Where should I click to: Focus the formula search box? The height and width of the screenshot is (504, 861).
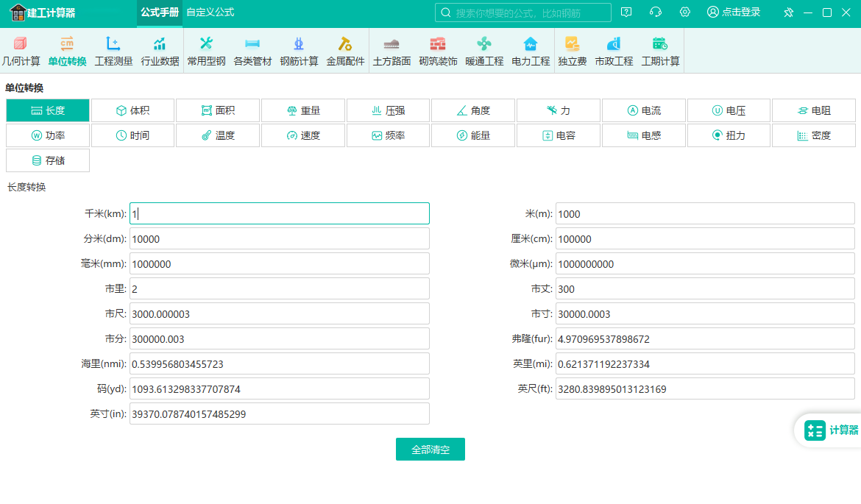click(522, 13)
